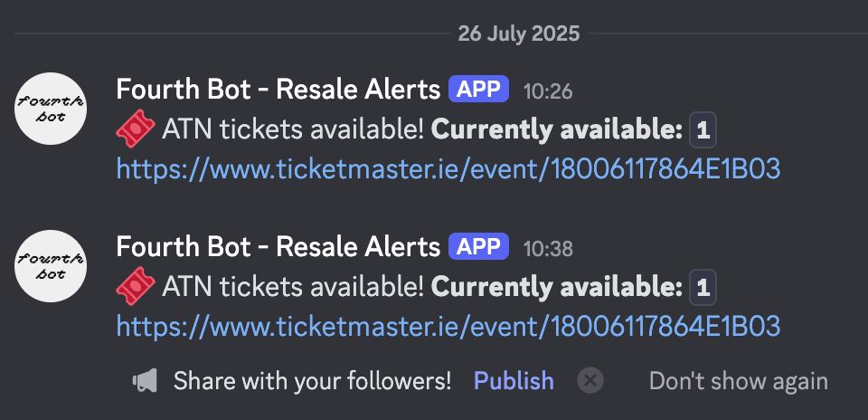Open Ticketmaster link in the 10:38 message

click(x=448, y=327)
